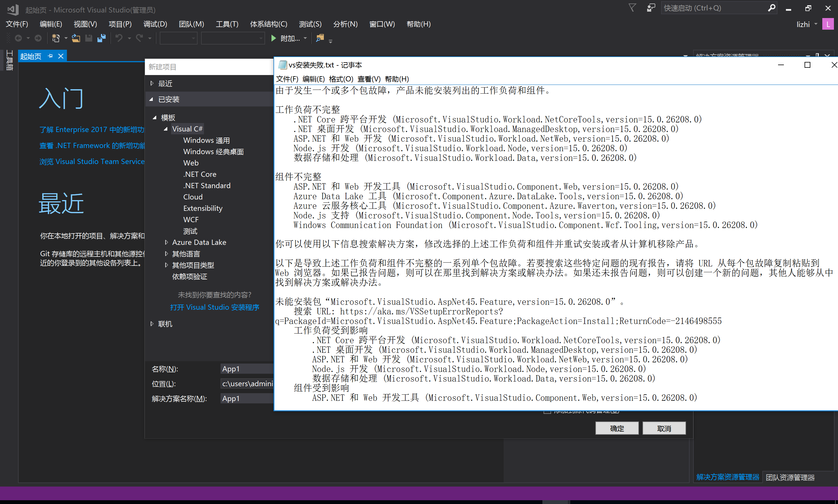
Task: Click the Save All toolbar icon
Action: pyautogui.click(x=101, y=38)
